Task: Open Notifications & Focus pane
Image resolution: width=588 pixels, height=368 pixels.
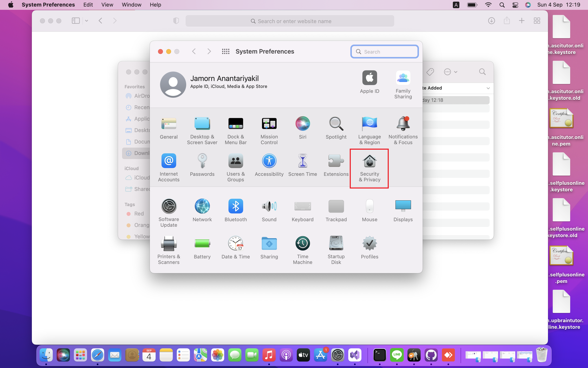Action: tap(403, 131)
